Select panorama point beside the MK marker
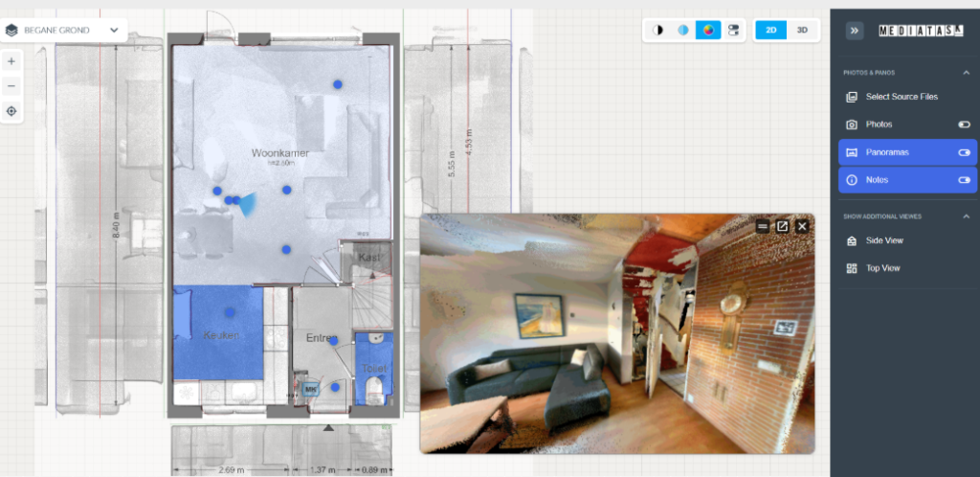980x477 pixels. click(335, 388)
